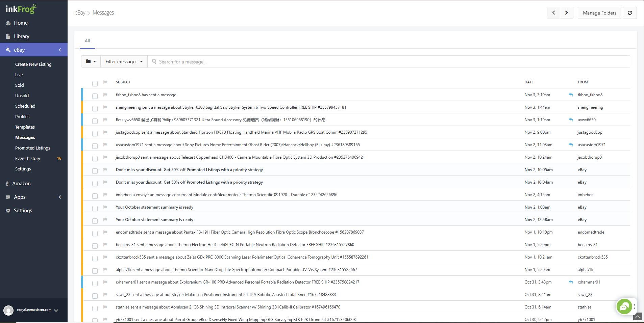The width and height of the screenshot is (644, 323).
Task: Flag the justagoodcop message
Action: [x=105, y=132]
